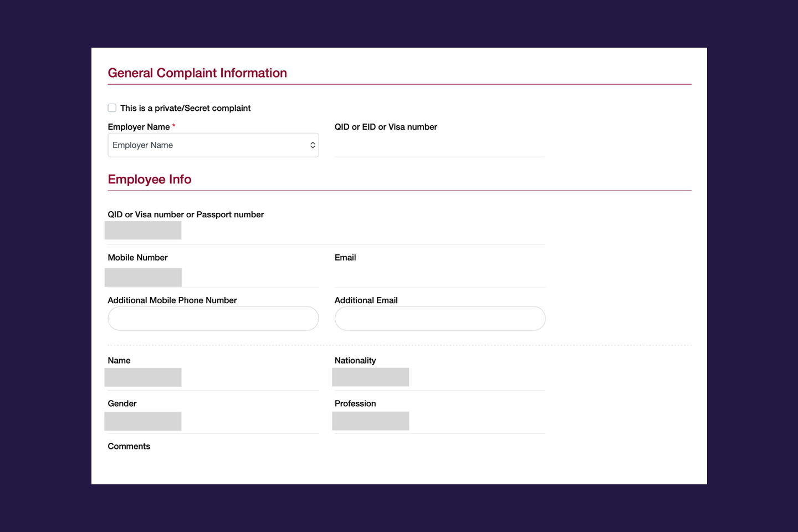Viewport: 798px width, 532px height.
Task: Focus the QID or EID or Visa number field
Action: coord(440,146)
